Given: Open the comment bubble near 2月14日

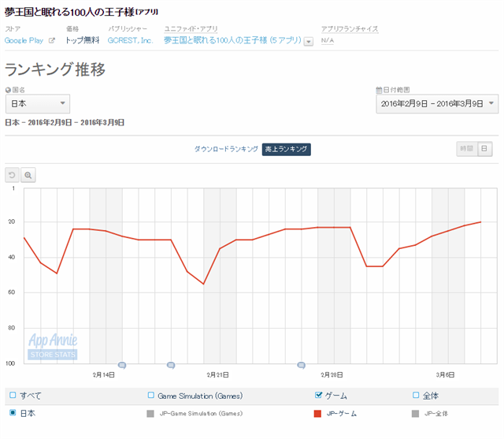Looking at the screenshot, I should (122, 365).
